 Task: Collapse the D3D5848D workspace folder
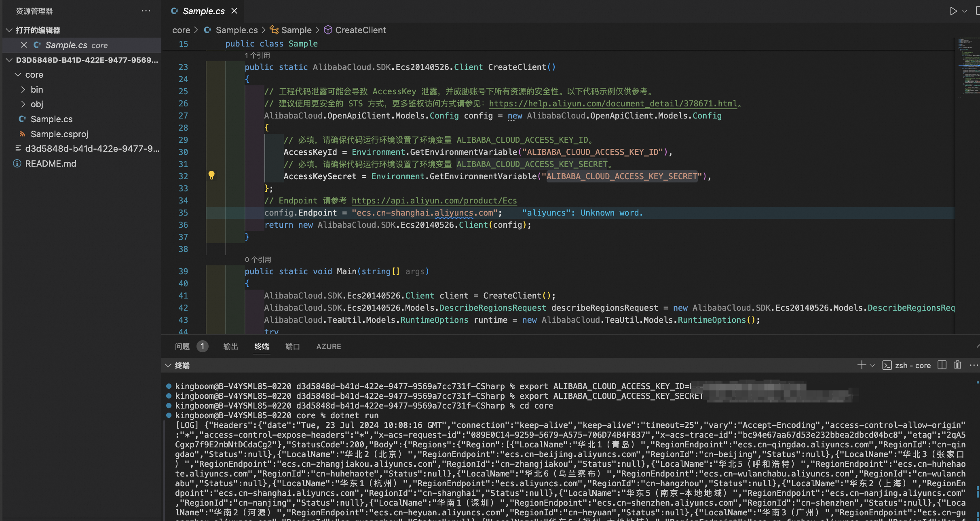9,60
